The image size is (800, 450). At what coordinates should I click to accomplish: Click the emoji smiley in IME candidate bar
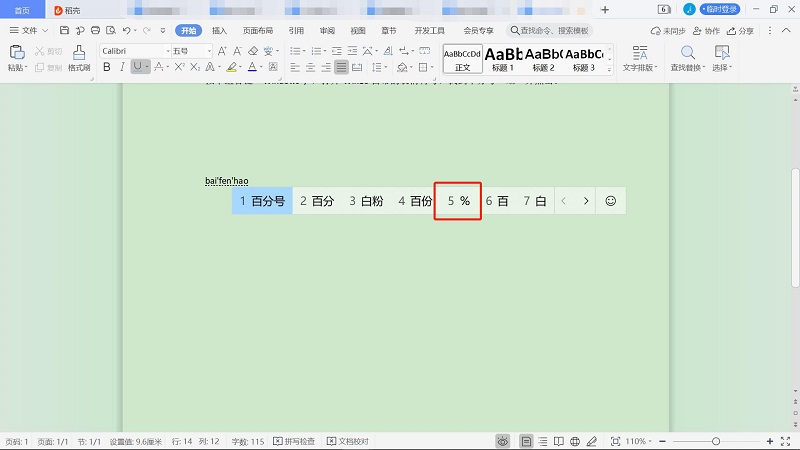click(x=610, y=201)
